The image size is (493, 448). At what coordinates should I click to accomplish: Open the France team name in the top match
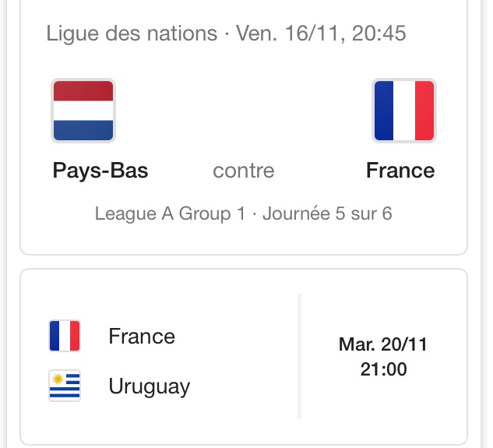point(400,171)
